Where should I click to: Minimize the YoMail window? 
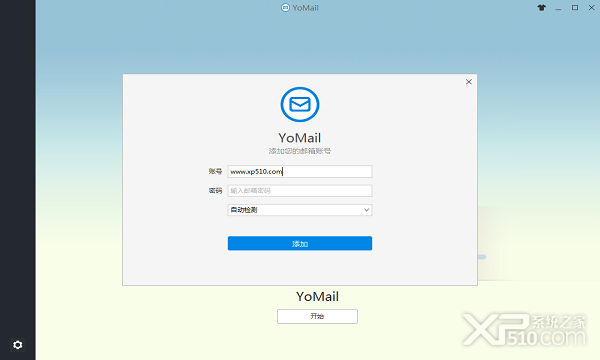click(x=558, y=8)
